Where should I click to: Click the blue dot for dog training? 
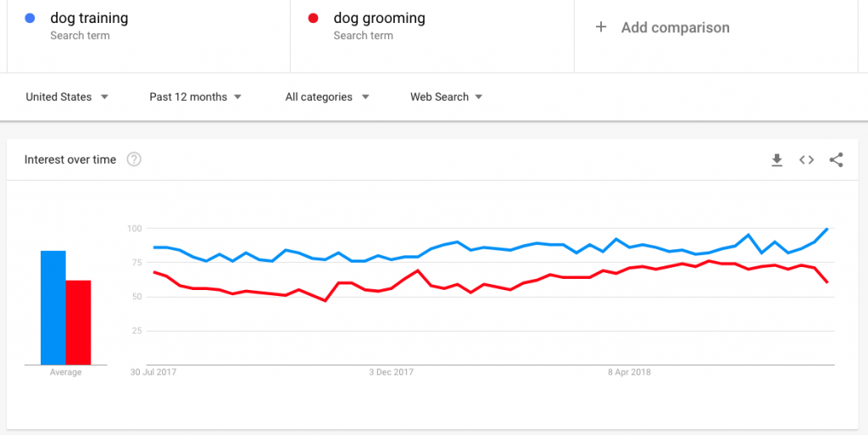click(x=30, y=19)
